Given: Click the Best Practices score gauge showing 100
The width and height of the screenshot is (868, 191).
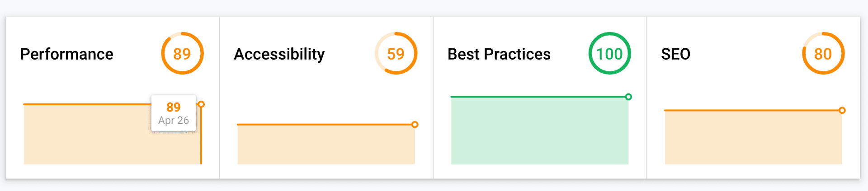Looking at the screenshot, I should tap(609, 53).
